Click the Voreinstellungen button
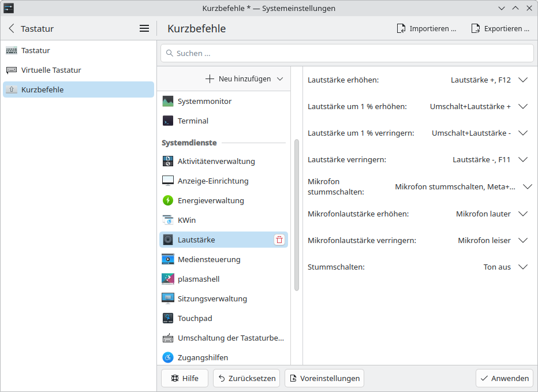 [x=324, y=379]
